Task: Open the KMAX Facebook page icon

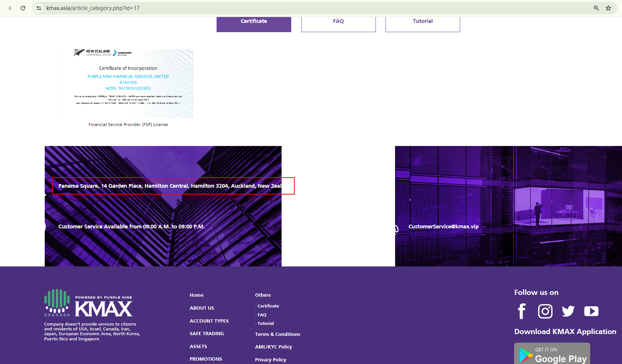Action: (522, 311)
